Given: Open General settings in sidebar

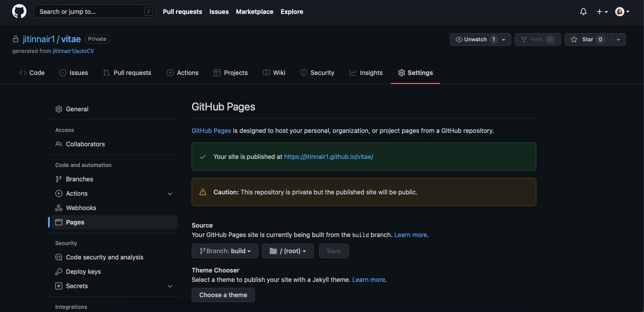Looking at the screenshot, I should coord(114,109).
